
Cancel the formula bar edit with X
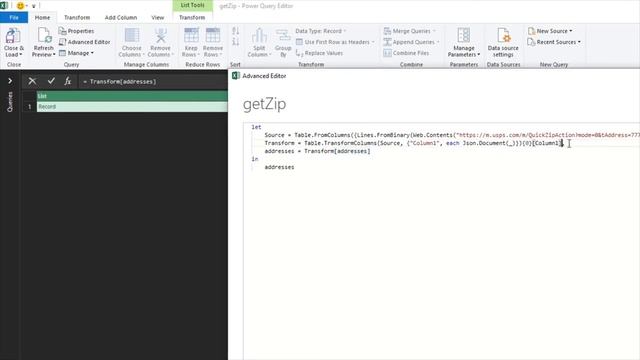click(32, 81)
